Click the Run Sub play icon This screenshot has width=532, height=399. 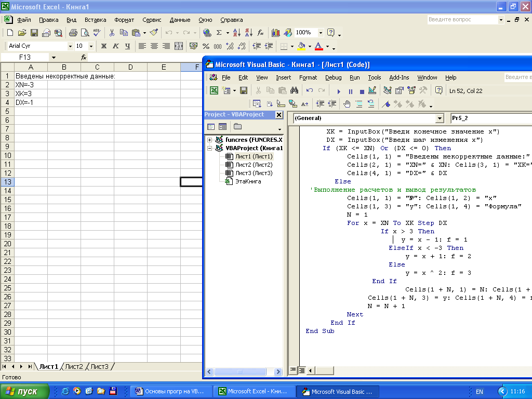point(339,91)
